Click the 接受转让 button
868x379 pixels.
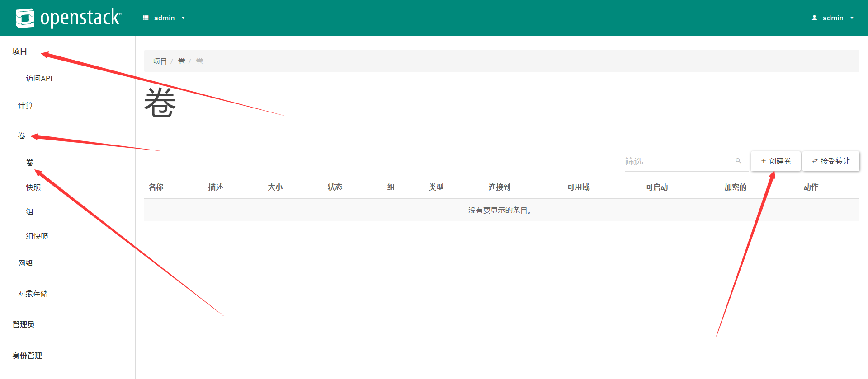(x=831, y=161)
